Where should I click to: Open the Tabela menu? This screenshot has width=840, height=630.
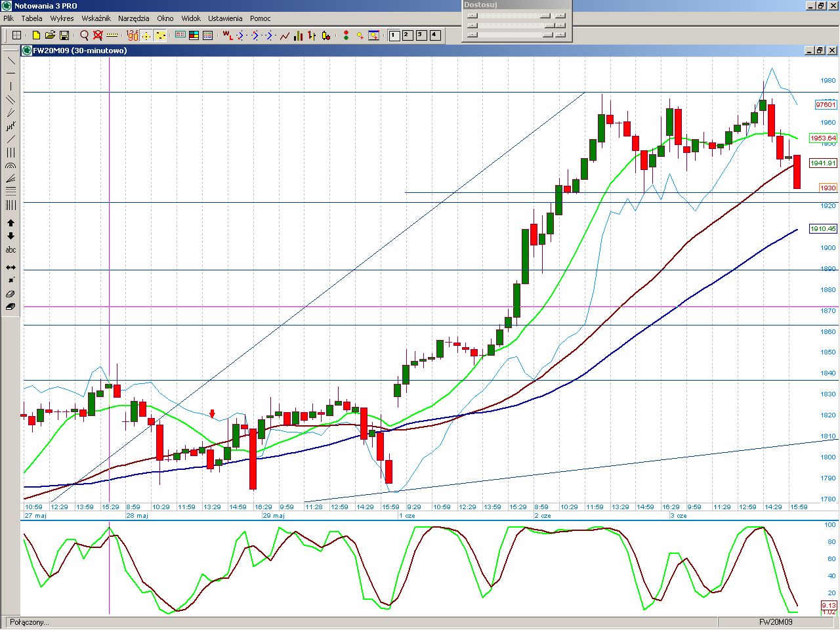pyautogui.click(x=31, y=18)
